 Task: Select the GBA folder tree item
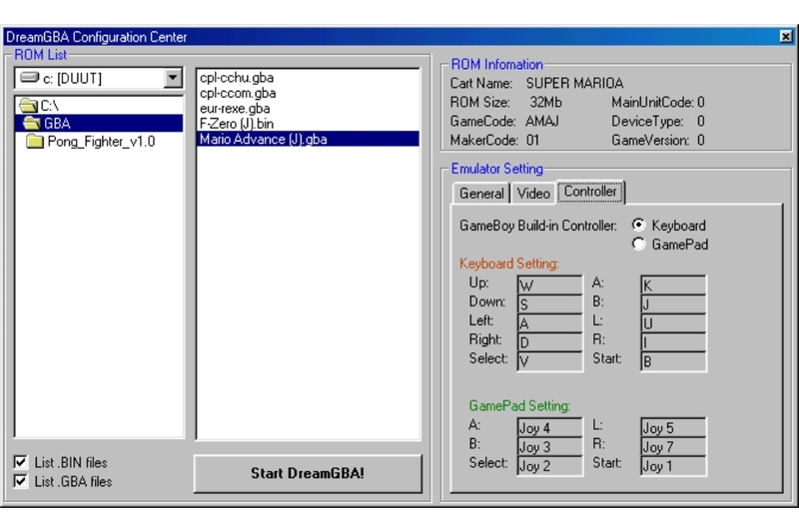point(99,123)
